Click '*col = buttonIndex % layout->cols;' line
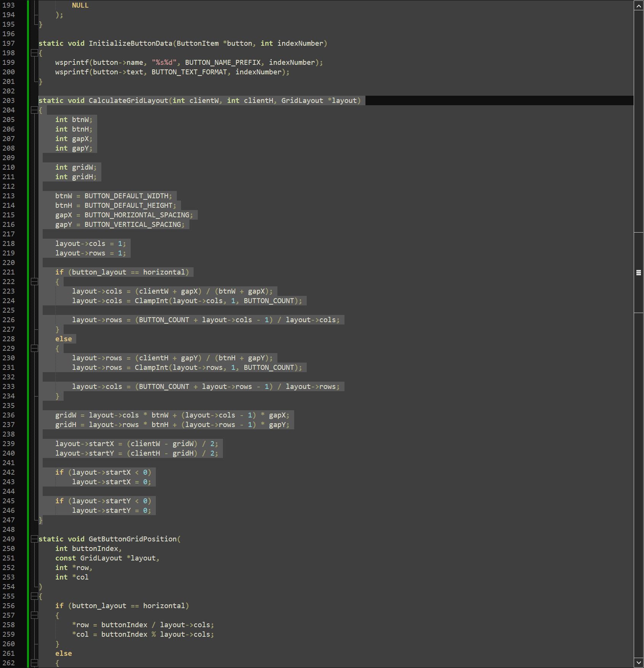Image resolution: width=644 pixels, height=668 pixels. tap(143, 634)
